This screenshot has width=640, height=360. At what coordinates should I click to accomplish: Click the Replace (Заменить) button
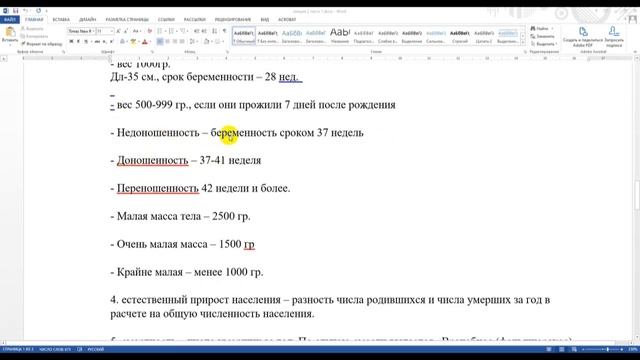pos(542,36)
